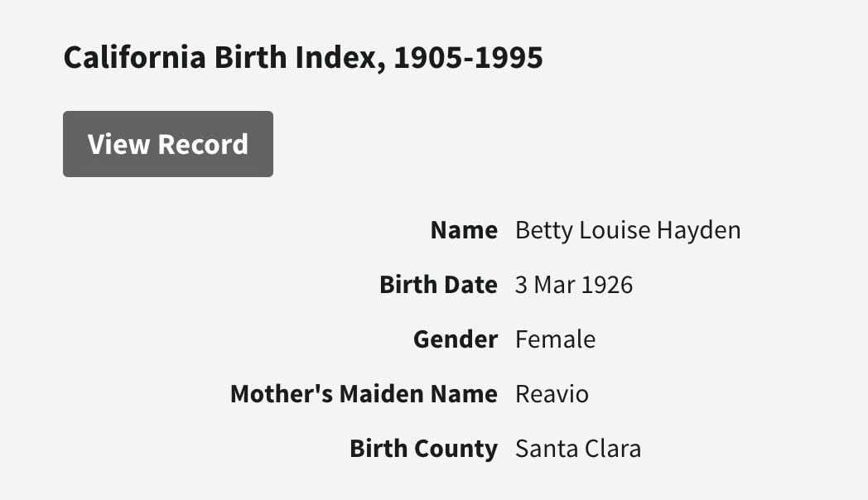868x500 pixels.
Task: Click the name value Betty Louise Hayden
Action: (628, 230)
